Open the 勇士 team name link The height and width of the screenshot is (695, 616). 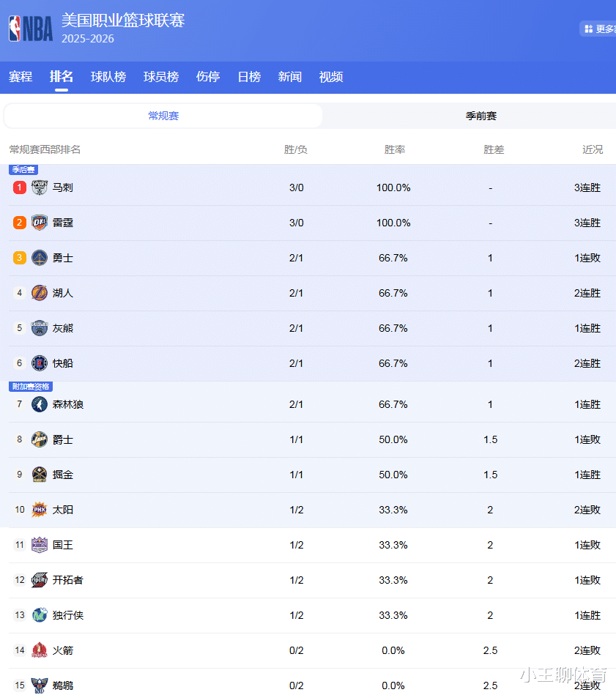[62, 258]
